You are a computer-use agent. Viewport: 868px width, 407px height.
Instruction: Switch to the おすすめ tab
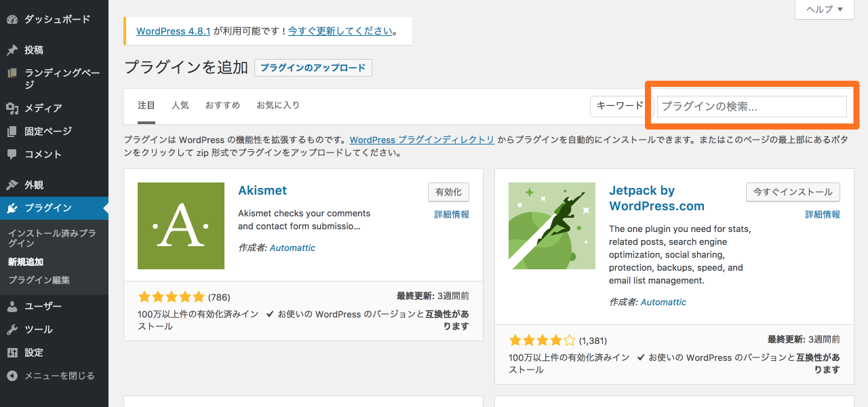222,105
